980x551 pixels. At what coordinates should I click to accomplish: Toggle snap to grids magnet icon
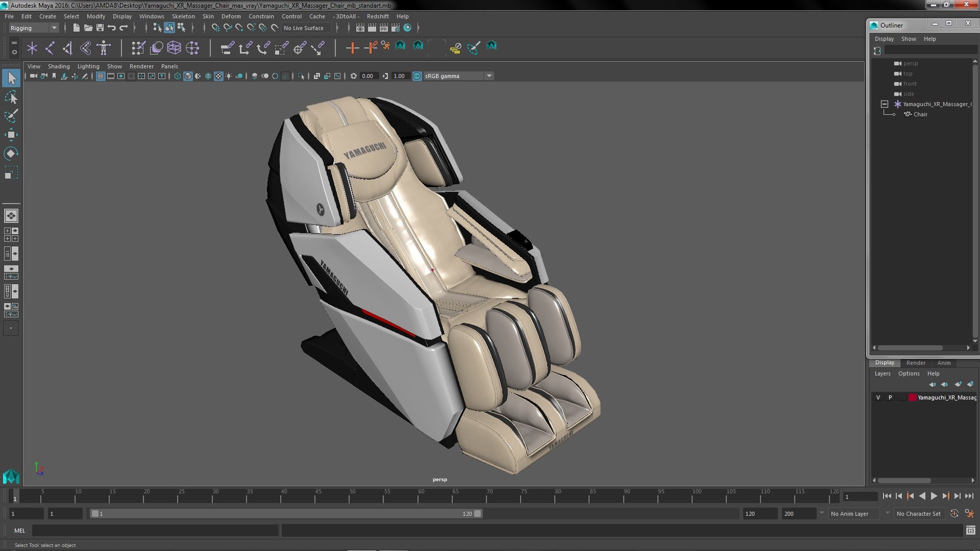click(215, 28)
